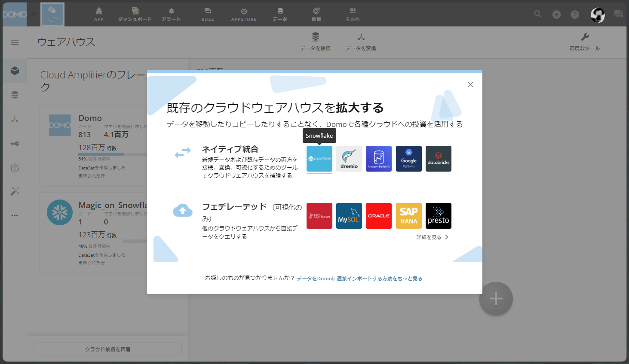Open the APP navigation item

pos(99,14)
